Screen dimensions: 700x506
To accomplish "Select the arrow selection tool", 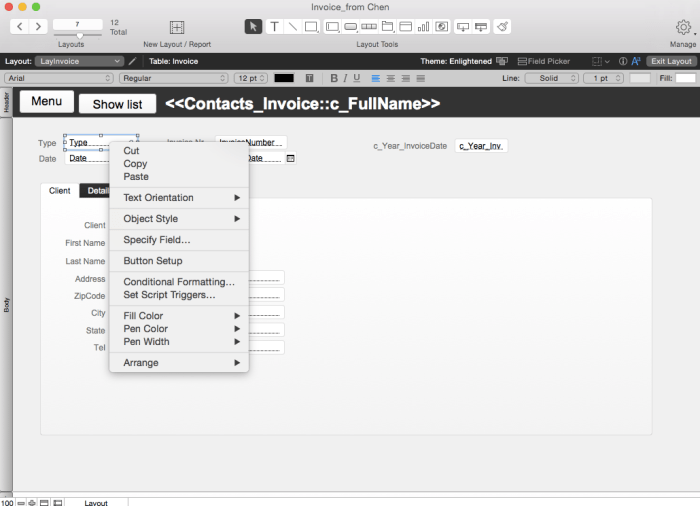I will pos(253,26).
